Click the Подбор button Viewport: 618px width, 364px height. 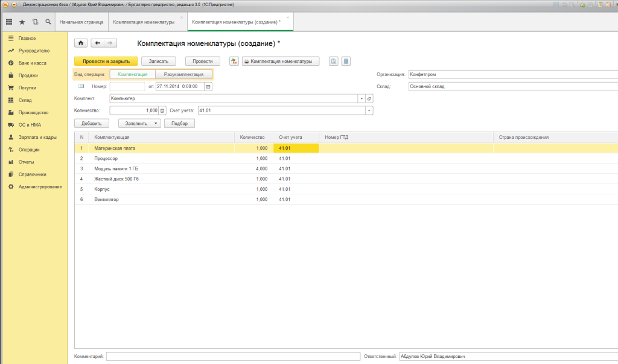click(179, 123)
